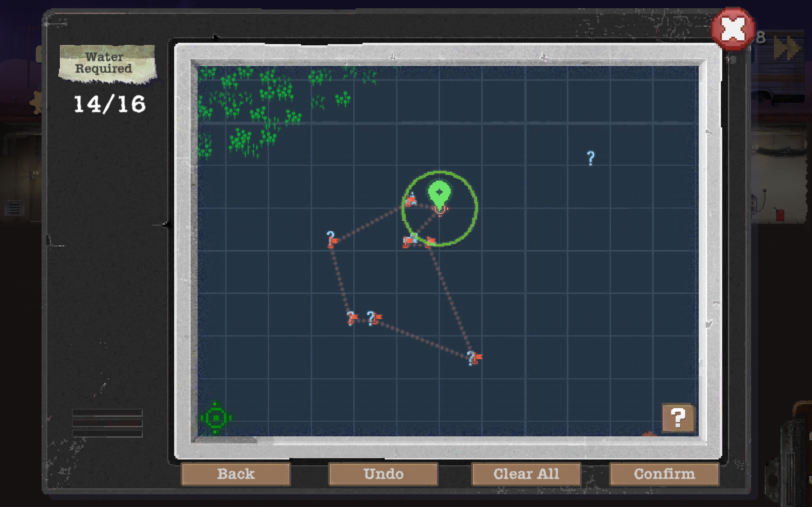Image resolution: width=812 pixels, height=507 pixels.
Task: Select the second flagged waypoint in bottom pair
Action: coord(374,318)
